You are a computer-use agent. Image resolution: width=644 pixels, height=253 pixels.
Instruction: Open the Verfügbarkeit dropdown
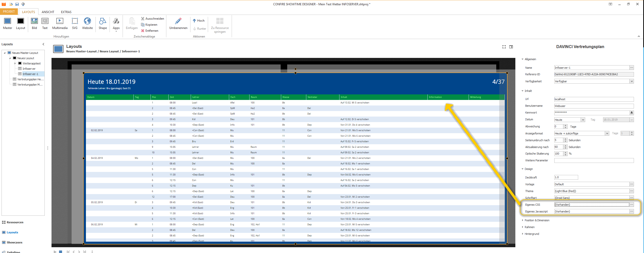point(632,81)
